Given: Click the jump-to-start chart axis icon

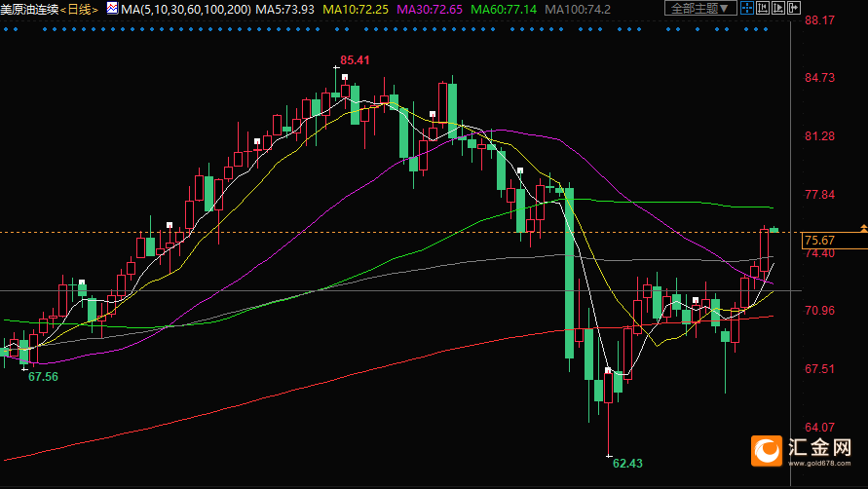Looking at the screenshot, I should pos(762,8).
